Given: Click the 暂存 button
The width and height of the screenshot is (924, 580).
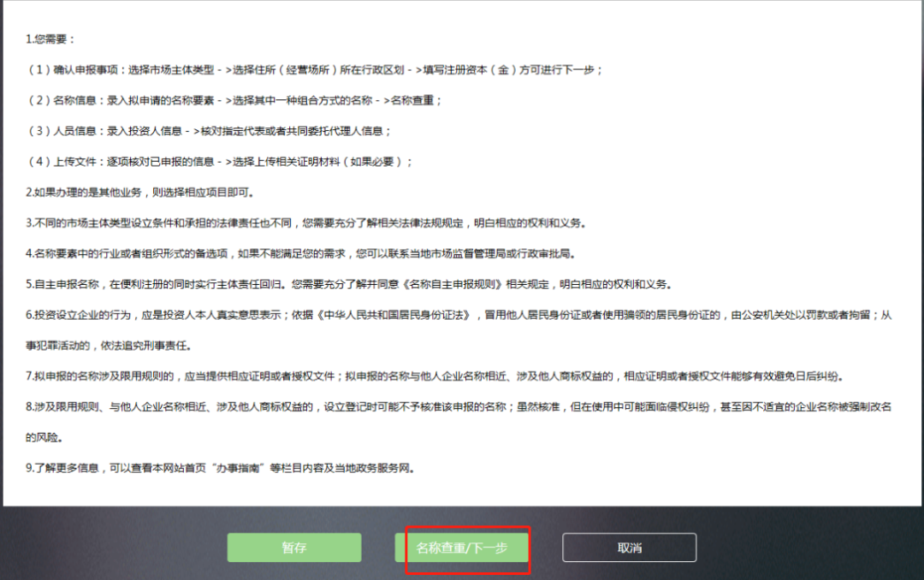Looking at the screenshot, I should point(293,547).
